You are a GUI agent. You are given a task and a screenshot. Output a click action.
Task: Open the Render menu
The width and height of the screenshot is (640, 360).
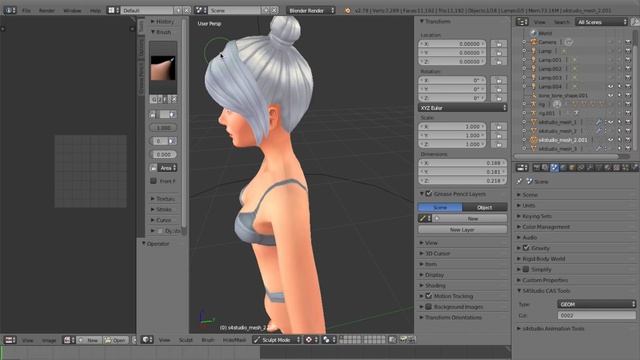click(x=47, y=10)
